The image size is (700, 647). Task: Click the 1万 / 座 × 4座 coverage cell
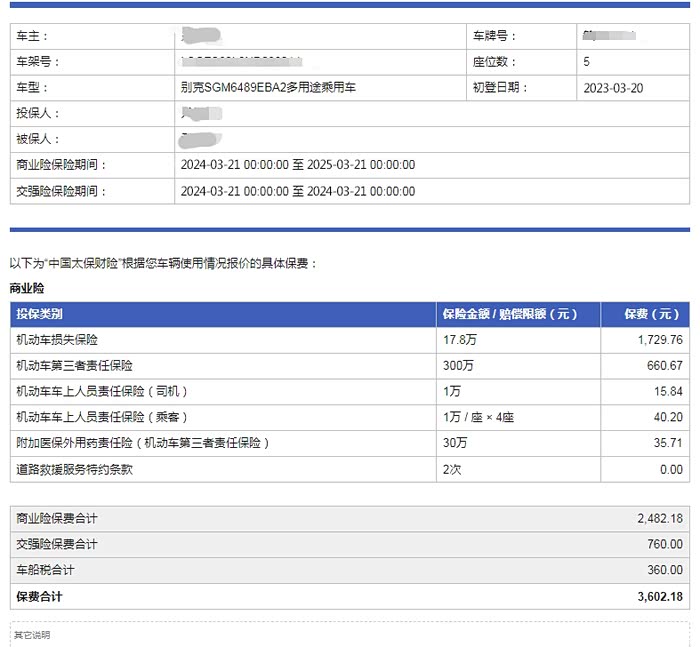pos(483,417)
